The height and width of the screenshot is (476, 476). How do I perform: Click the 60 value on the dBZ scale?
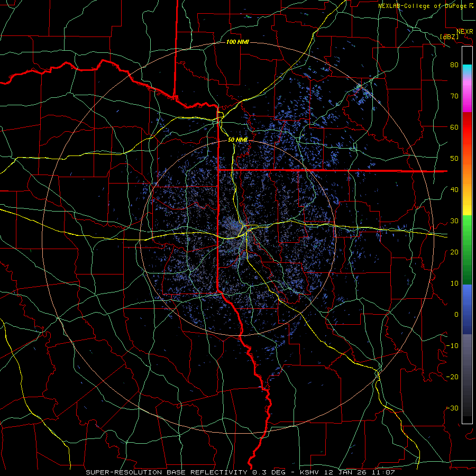point(454,127)
